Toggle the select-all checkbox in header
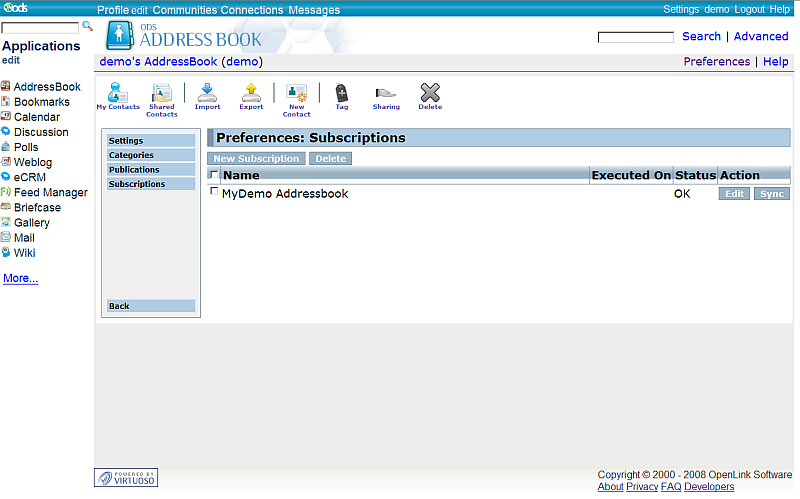The image size is (800, 499). [214, 174]
